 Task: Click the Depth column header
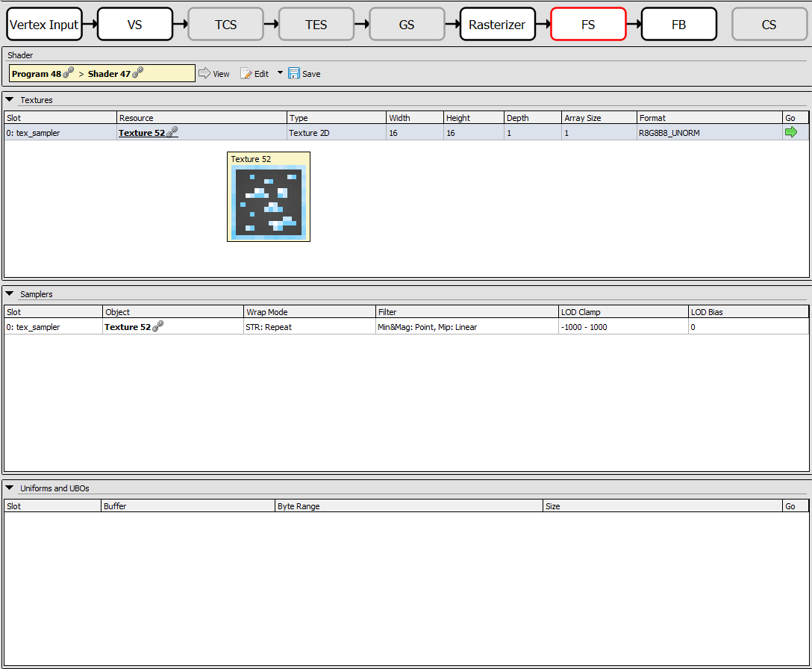tap(533, 118)
